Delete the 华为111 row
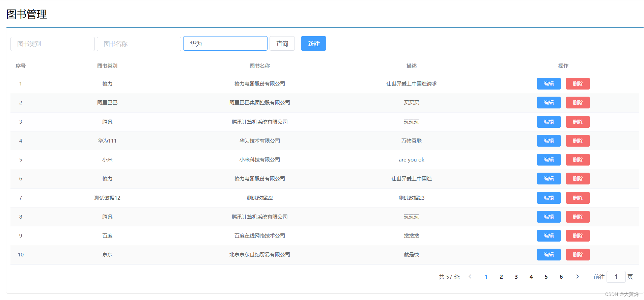This screenshot has height=300, width=644. [578, 141]
